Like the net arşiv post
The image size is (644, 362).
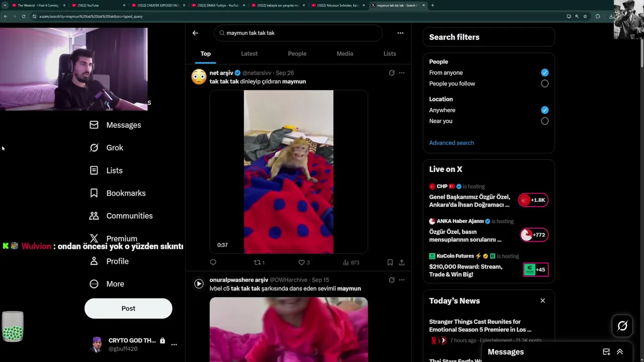click(x=303, y=262)
